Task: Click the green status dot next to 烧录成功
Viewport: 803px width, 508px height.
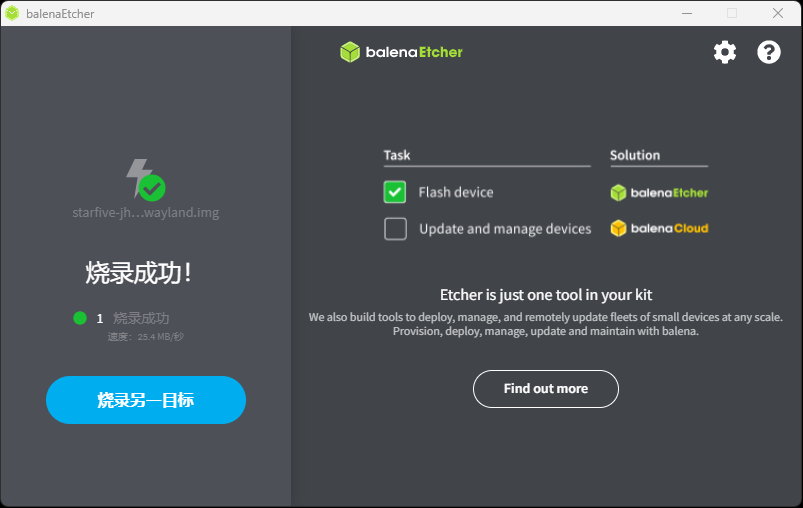Action: 80,319
